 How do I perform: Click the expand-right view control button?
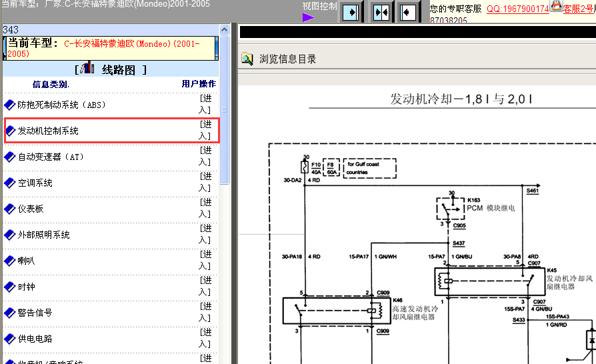(351, 13)
